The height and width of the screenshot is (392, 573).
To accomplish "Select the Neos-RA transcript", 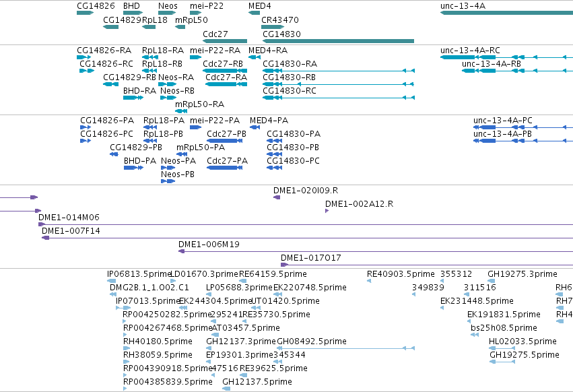I will (x=168, y=84).
